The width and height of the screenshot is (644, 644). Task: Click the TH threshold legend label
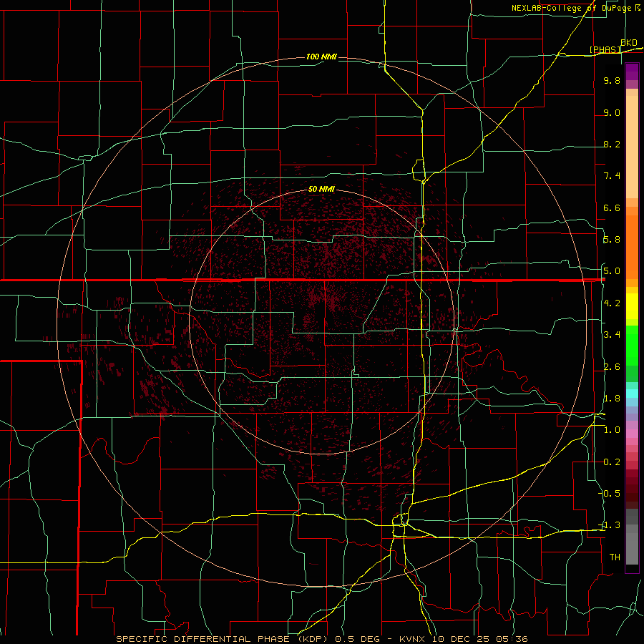pyautogui.click(x=615, y=557)
